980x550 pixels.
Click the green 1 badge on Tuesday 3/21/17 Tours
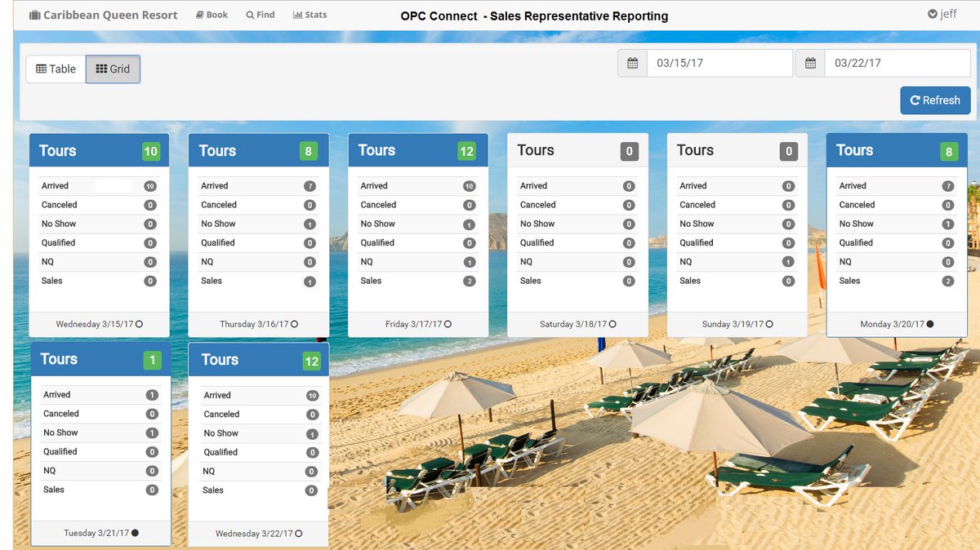click(x=152, y=360)
